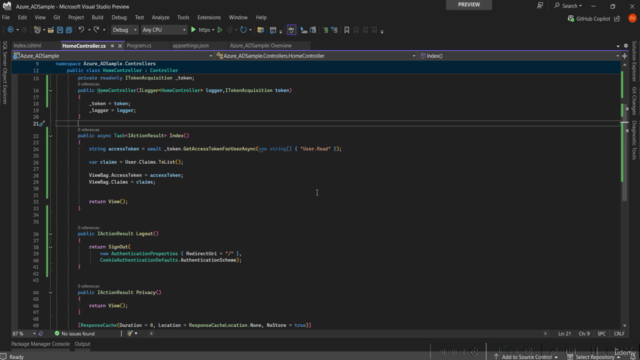
Task: Open the Edit menu
Action: (22, 18)
